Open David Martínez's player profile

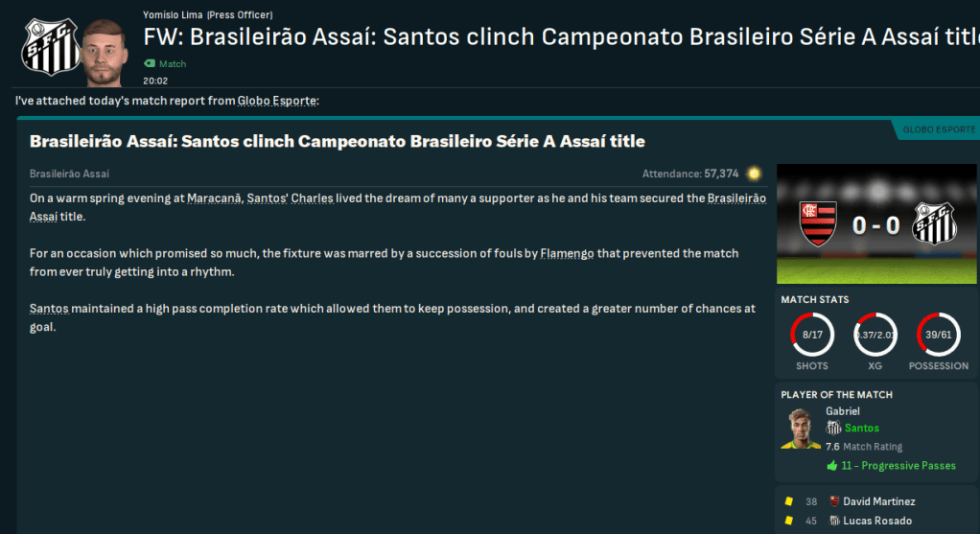[x=879, y=501]
